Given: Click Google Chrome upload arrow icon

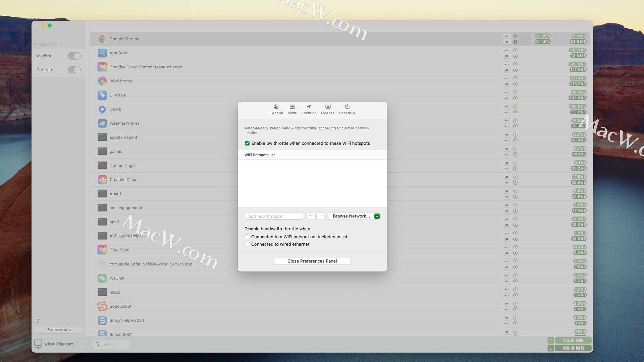Looking at the screenshot, I should pos(515,36).
